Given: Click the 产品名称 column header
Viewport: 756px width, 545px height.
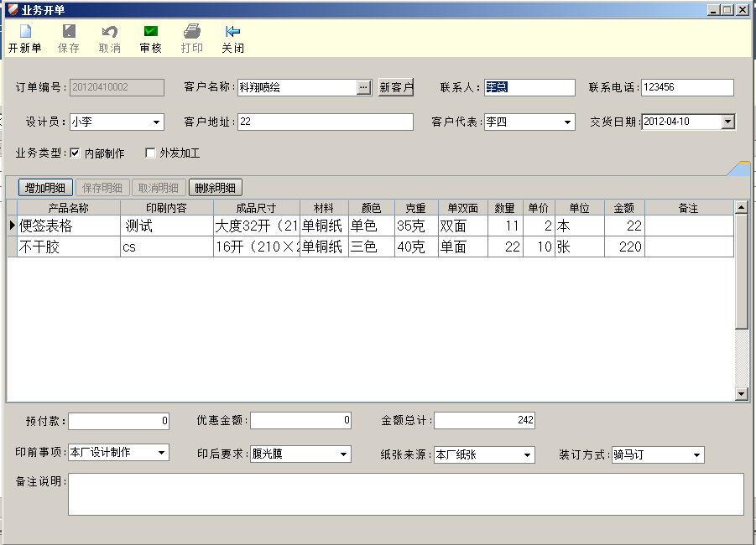Looking at the screenshot, I should coord(69,208).
